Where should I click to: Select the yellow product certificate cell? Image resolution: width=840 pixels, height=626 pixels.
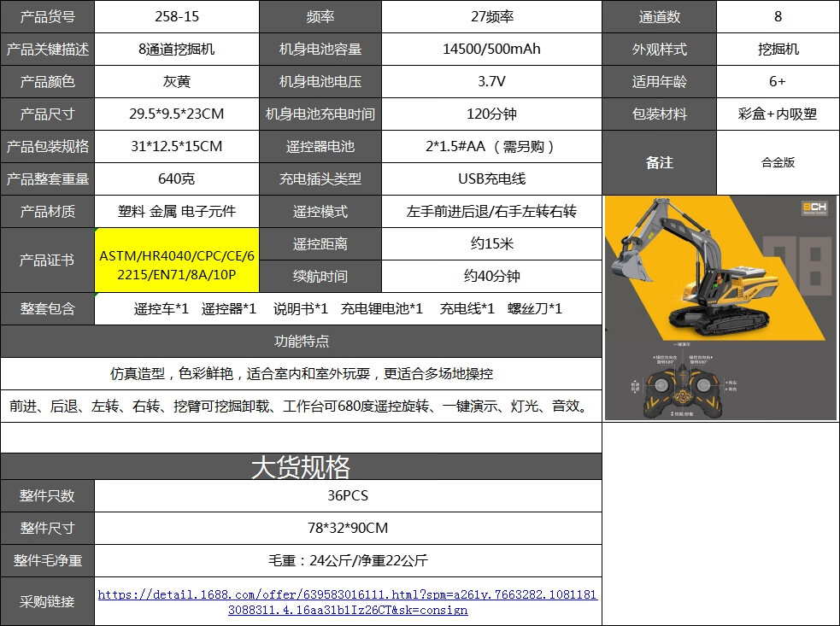177,260
